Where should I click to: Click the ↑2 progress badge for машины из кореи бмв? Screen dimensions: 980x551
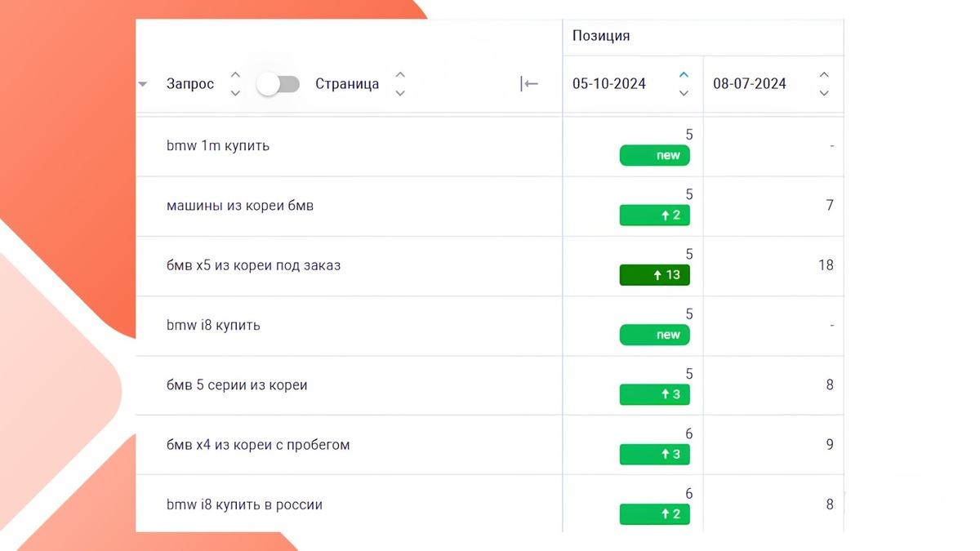pyautogui.click(x=655, y=215)
